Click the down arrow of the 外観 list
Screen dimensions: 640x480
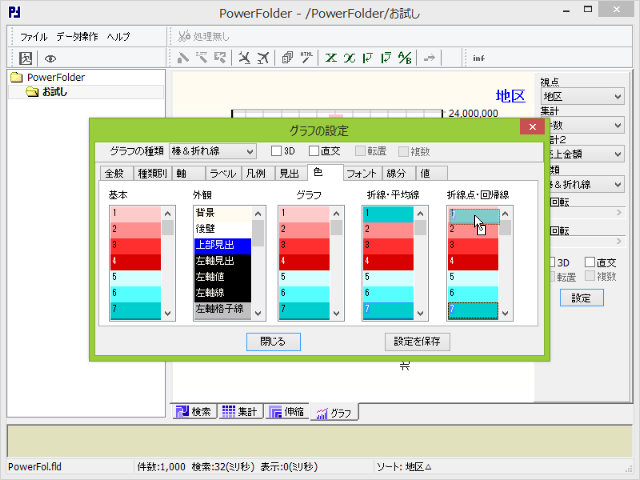(x=258, y=313)
